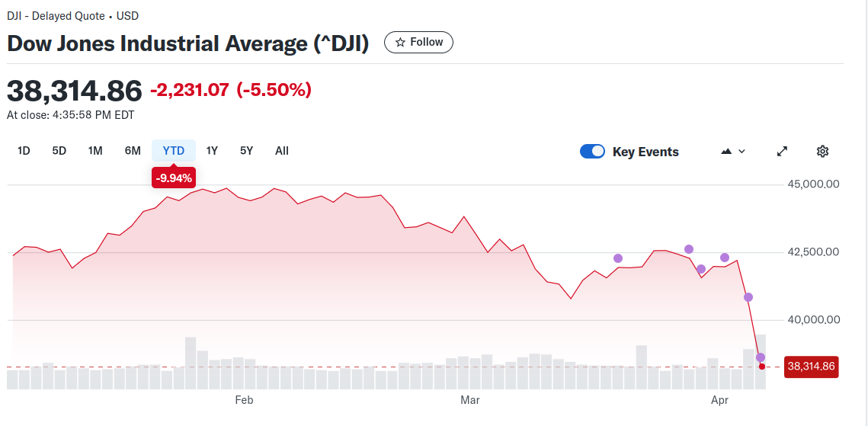Viewport: 868px width, 426px height.
Task: Switch to the 6M range
Action: [x=133, y=151]
